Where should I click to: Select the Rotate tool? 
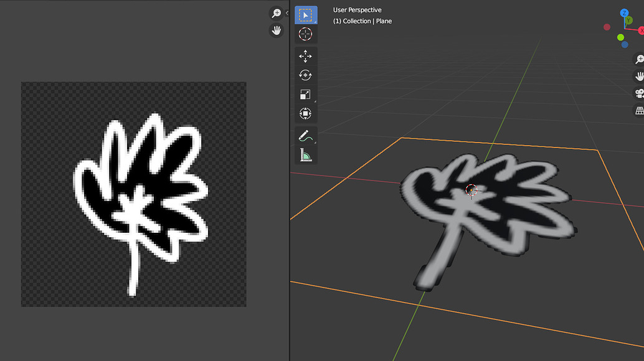305,75
